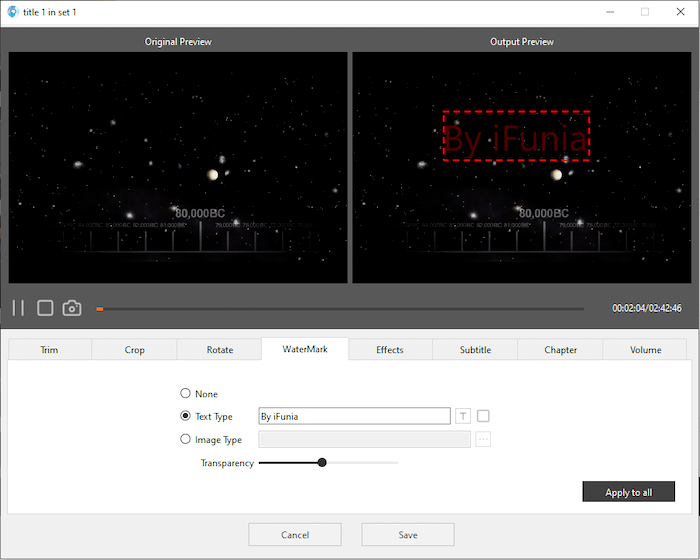Click the app logo in the title bar
The width and height of the screenshot is (700, 560).
(12, 12)
